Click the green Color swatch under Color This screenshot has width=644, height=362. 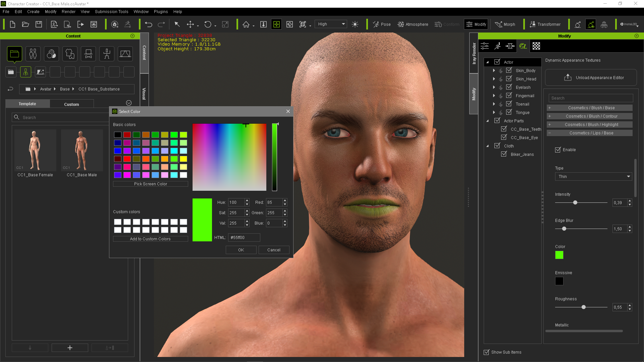pos(559,255)
